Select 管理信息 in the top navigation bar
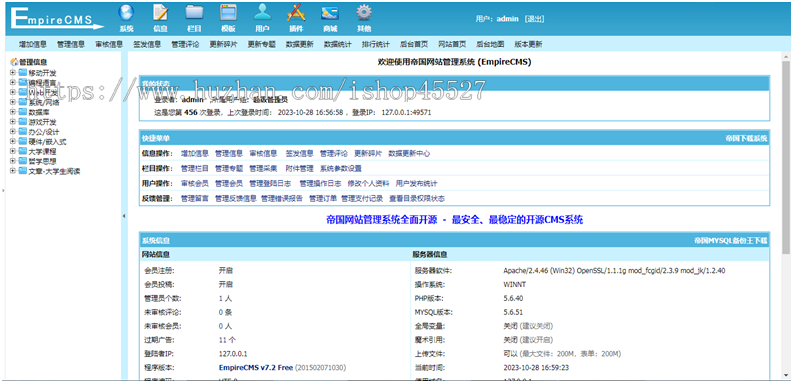Screen dimensions: 793x383 click(x=71, y=44)
